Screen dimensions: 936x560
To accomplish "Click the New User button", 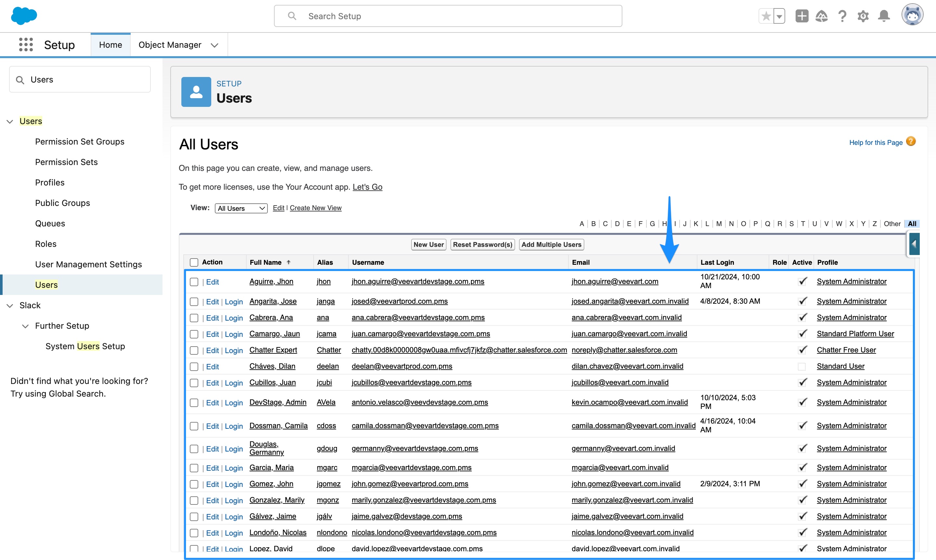I will point(428,244).
